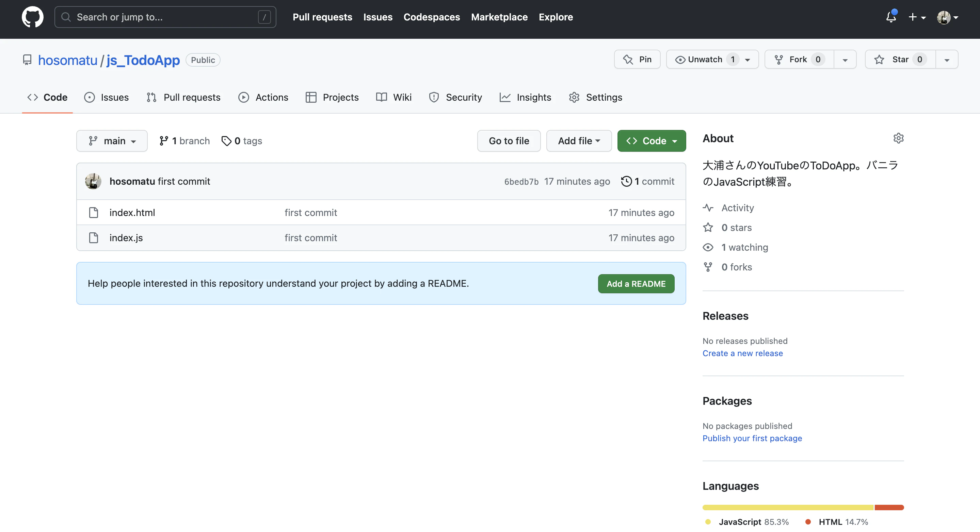Click Create a new release
The height and width of the screenshot is (532, 980).
743,353
